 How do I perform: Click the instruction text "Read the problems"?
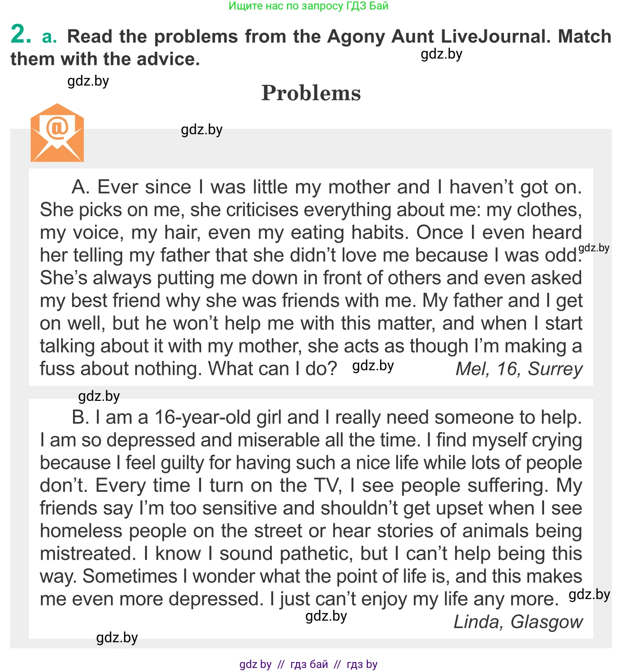pos(152,36)
